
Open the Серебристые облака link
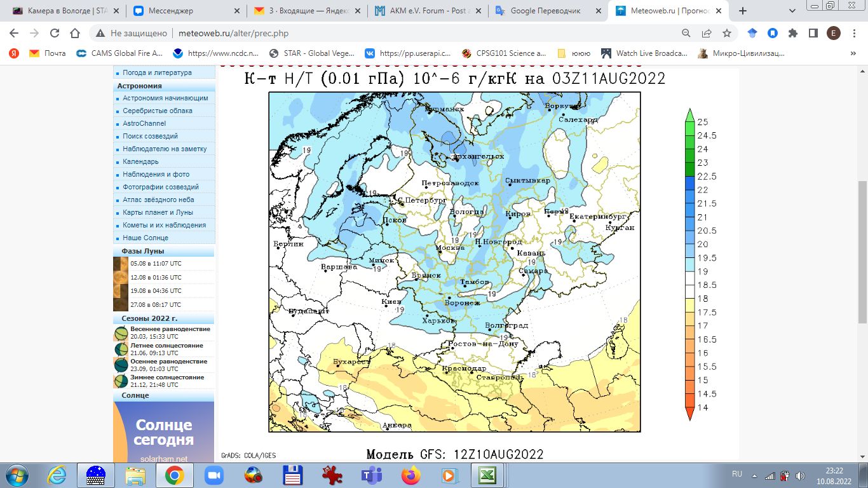(158, 111)
